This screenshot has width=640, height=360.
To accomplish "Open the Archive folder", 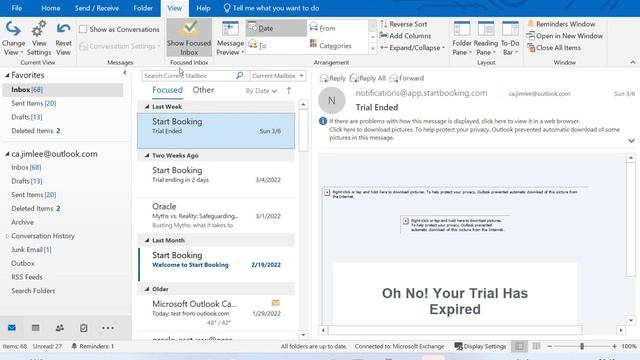I will (x=22, y=222).
